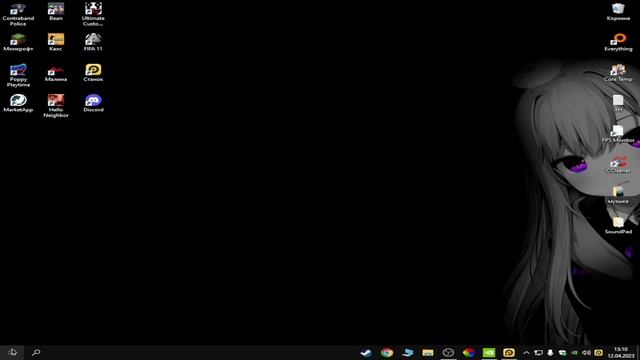Launch Google Chrome from the taskbar
The height and width of the screenshot is (360, 640).
click(387, 353)
